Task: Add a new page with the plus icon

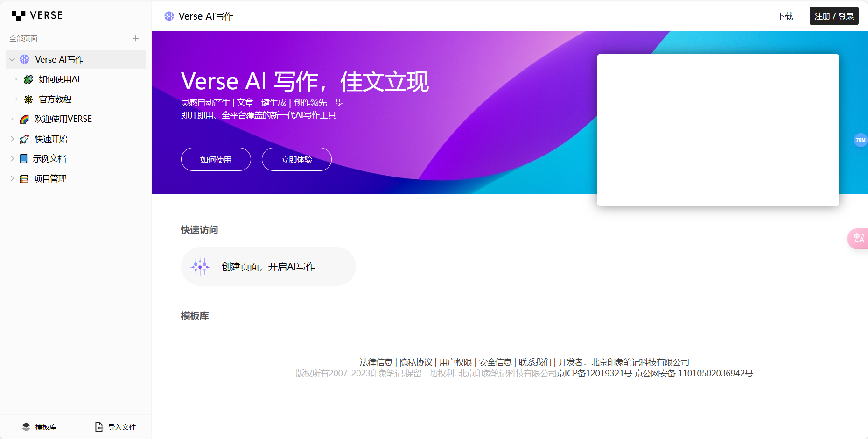Action: point(136,38)
